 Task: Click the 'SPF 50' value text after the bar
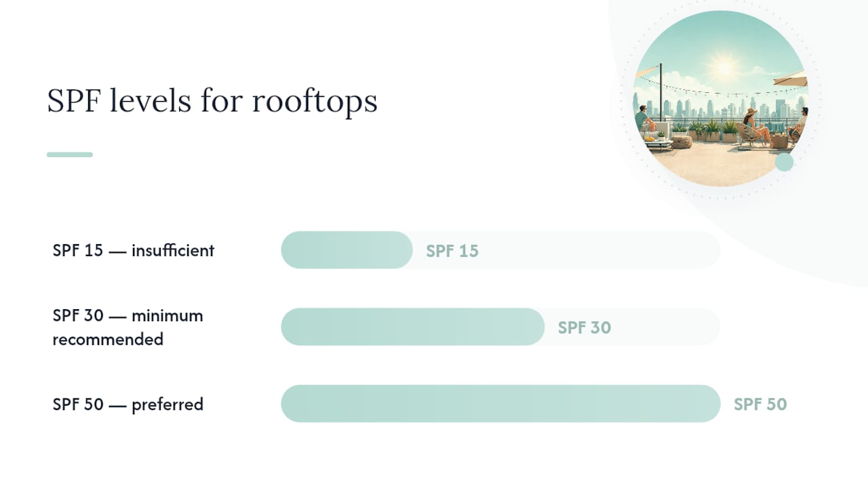tap(760, 405)
